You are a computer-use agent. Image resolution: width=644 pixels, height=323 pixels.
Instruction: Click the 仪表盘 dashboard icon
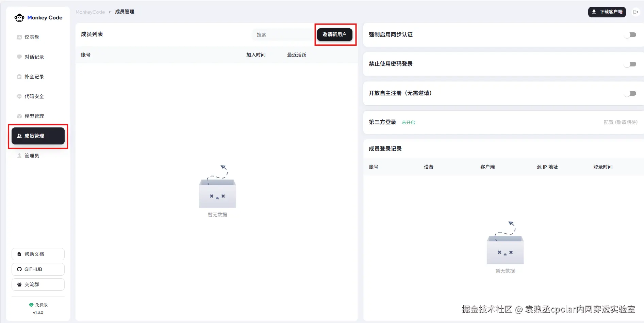(x=19, y=37)
